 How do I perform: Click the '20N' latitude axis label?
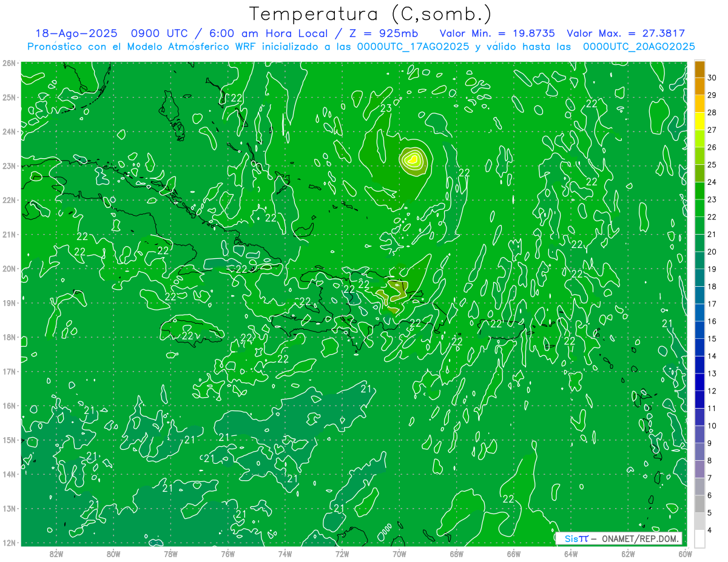pyautogui.click(x=8, y=269)
